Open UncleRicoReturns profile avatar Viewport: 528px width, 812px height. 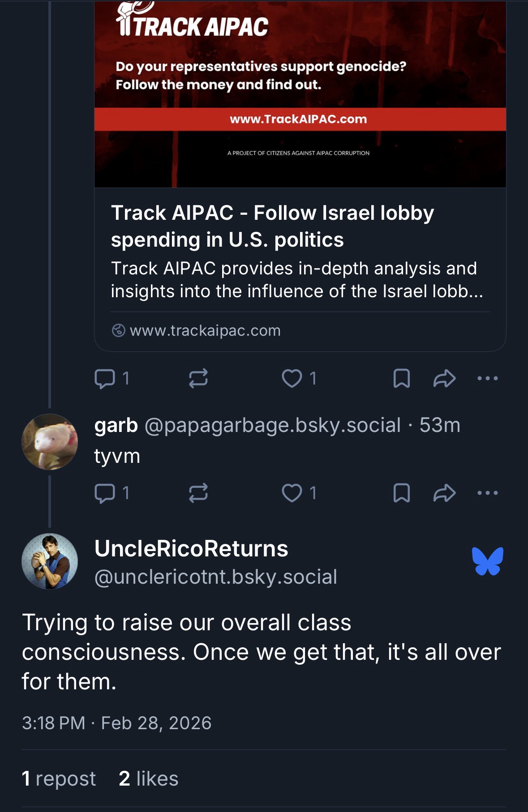click(50, 561)
